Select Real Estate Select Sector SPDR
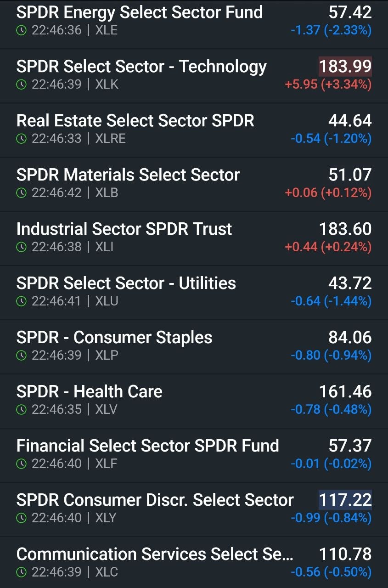 tap(194, 130)
